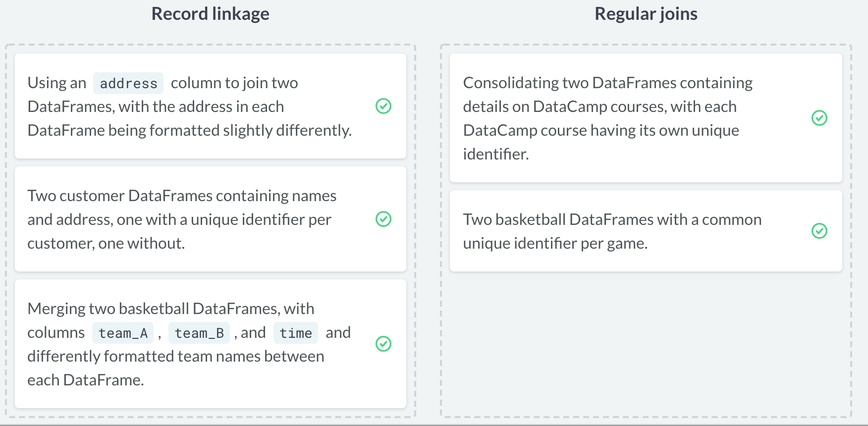Click the green checkmark on the address card

383,106
